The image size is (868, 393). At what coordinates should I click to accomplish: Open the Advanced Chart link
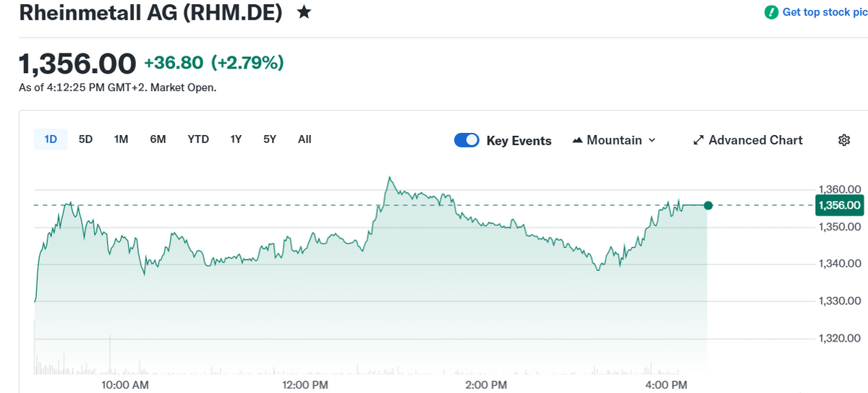(x=755, y=140)
